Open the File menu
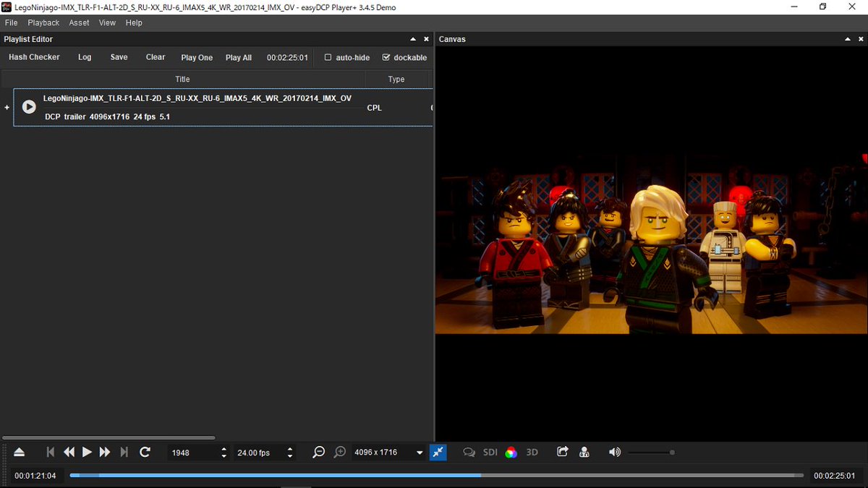 [11, 22]
